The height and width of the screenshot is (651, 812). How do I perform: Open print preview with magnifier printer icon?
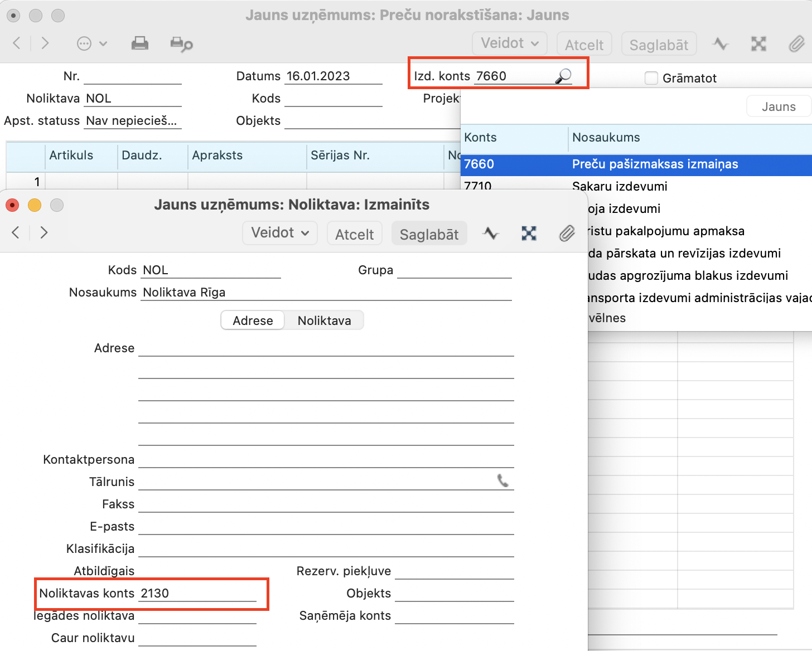[x=181, y=44]
